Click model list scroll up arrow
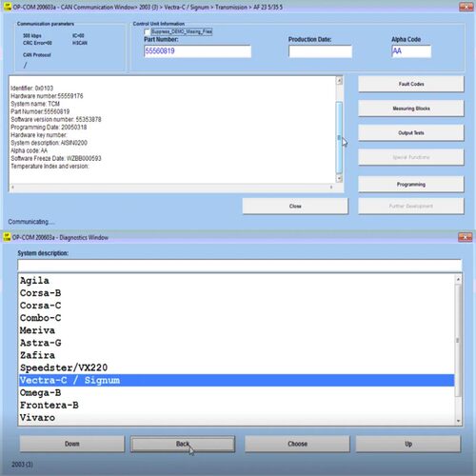The image size is (476, 476). tap(458, 279)
